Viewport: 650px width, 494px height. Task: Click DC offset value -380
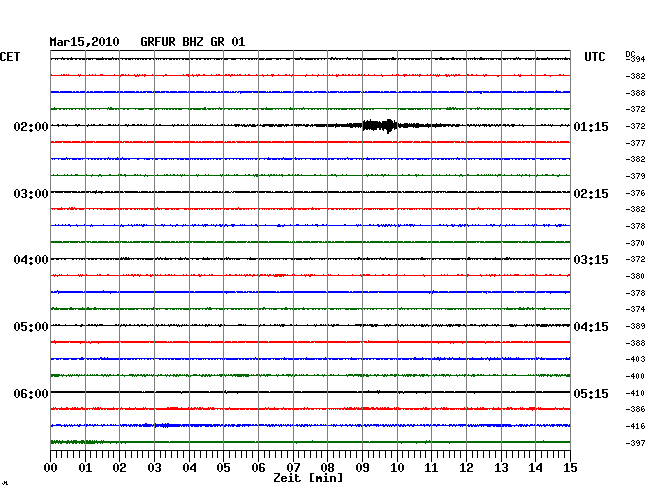pos(635,276)
